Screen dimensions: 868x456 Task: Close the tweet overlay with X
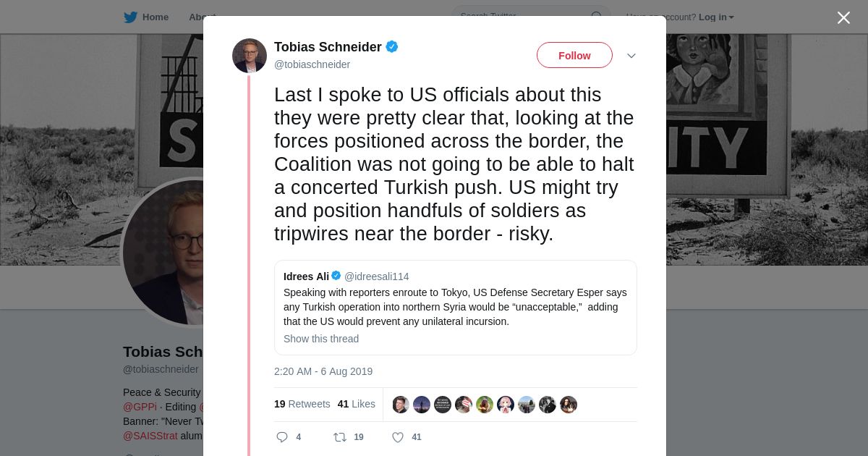pyautogui.click(x=843, y=18)
